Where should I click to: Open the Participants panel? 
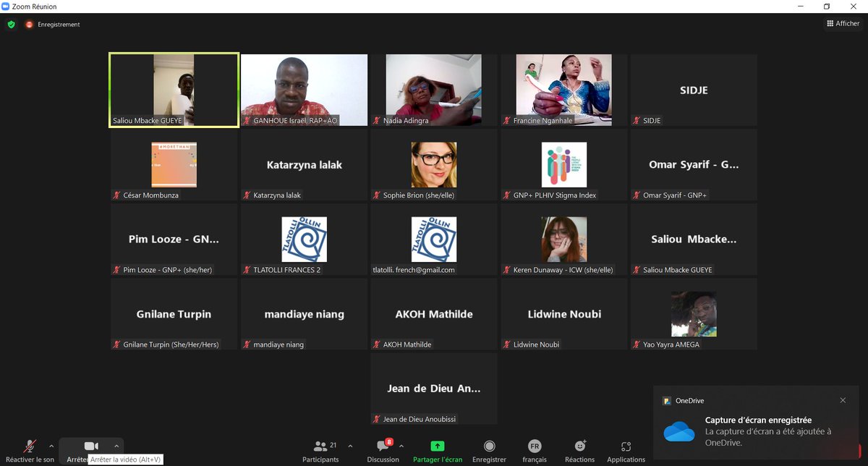pos(320,450)
